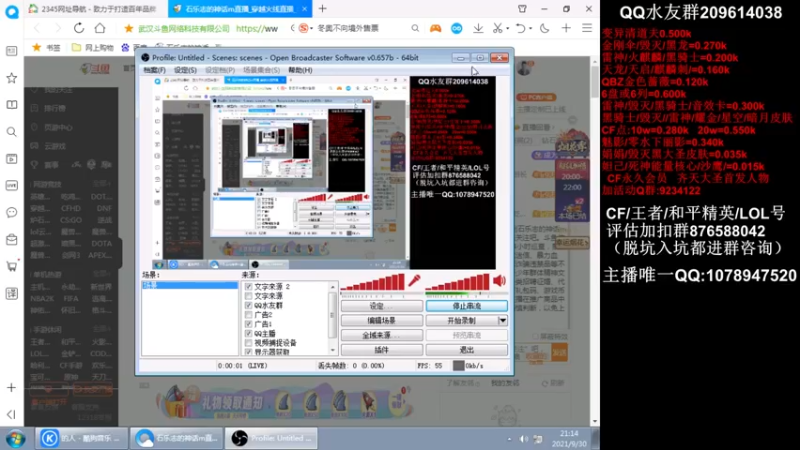Toggle 文字来源 2 source checkbox
Viewport: 800px width, 450px height.
248,287
